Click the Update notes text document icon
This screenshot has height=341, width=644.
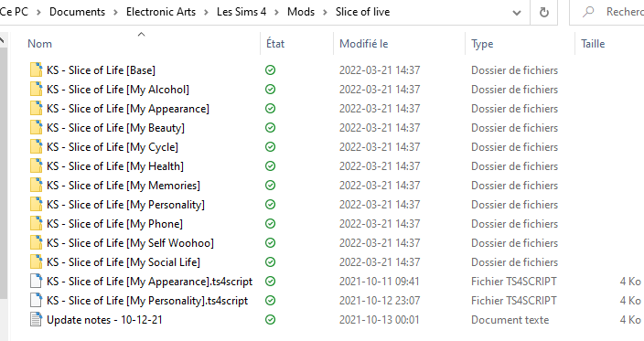(x=37, y=320)
